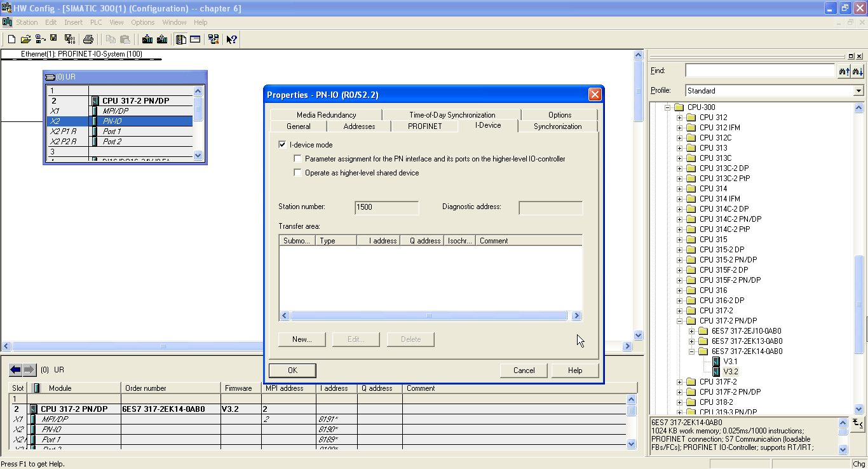Create a new station via toolbar icon
This screenshot has width=868, height=469.
(x=11, y=39)
